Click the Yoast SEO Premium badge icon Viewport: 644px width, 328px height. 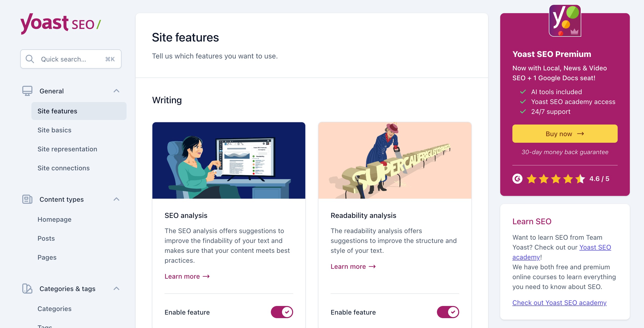pos(565,21)
